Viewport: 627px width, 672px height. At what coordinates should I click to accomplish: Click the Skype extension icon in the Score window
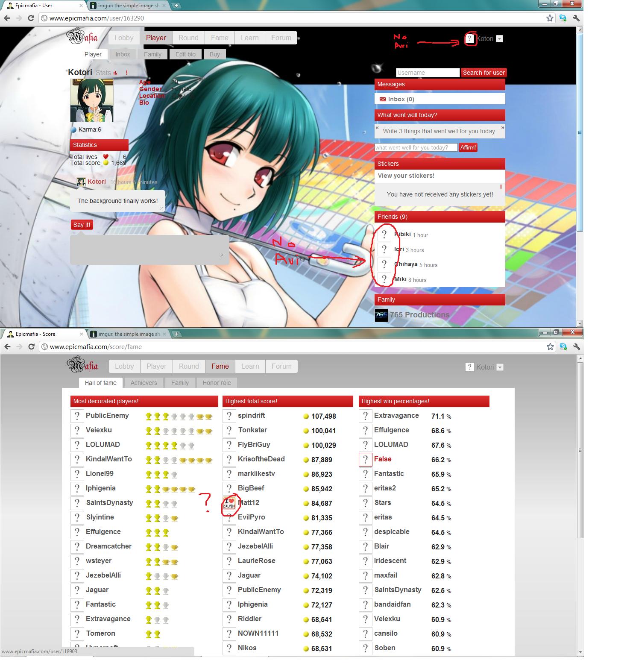(563, 346)
